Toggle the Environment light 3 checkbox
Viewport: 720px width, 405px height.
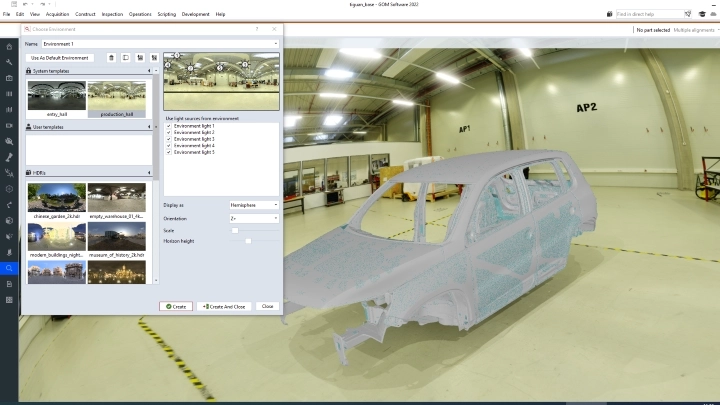(x=168, y=138)
